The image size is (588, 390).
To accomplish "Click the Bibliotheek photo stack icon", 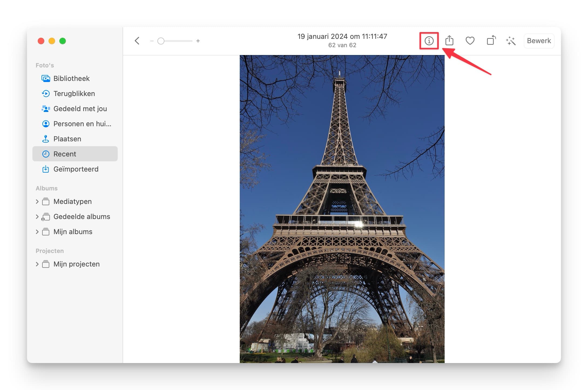I will 46,78.
